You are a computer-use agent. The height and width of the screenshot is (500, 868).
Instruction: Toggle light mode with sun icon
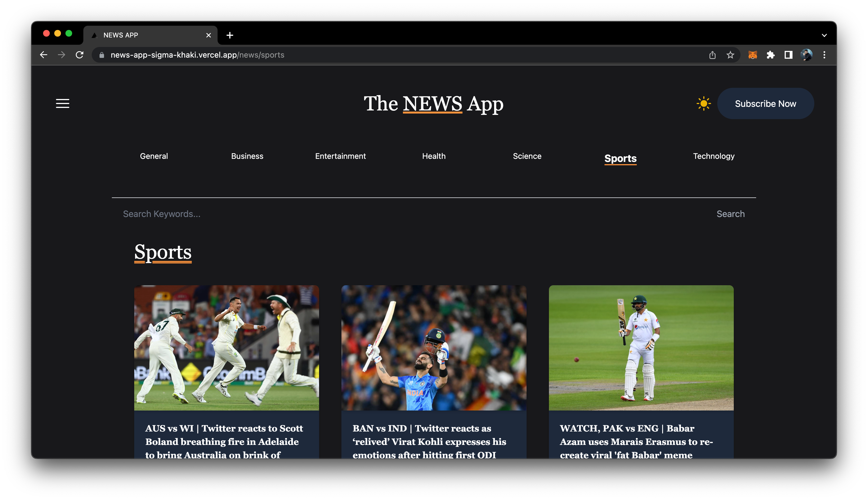click(x=703, y=103)
